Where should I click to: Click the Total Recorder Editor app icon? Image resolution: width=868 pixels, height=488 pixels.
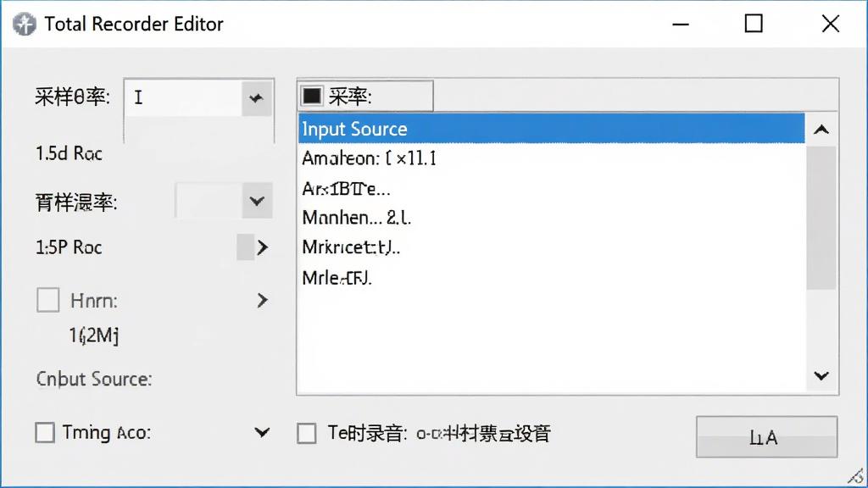[25, 25]
